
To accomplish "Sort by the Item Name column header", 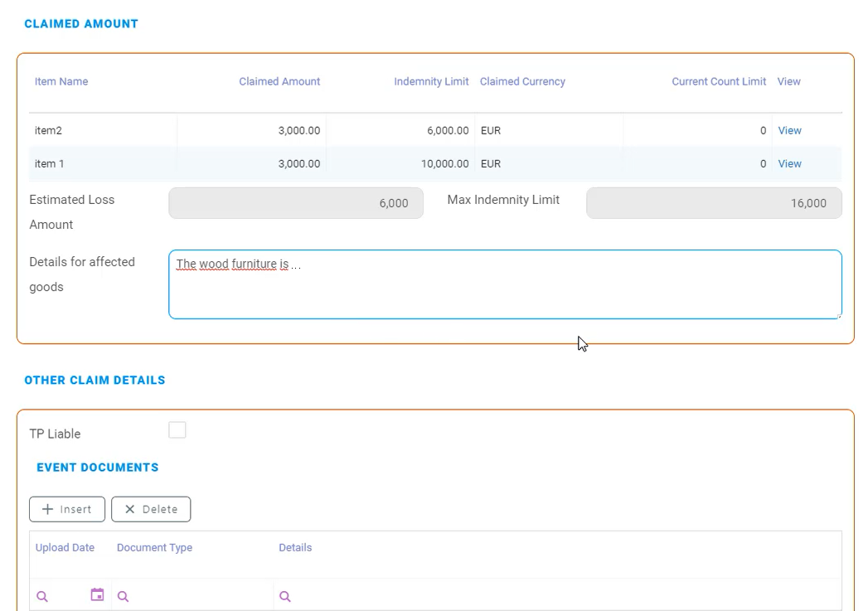I will coord(61,81).
